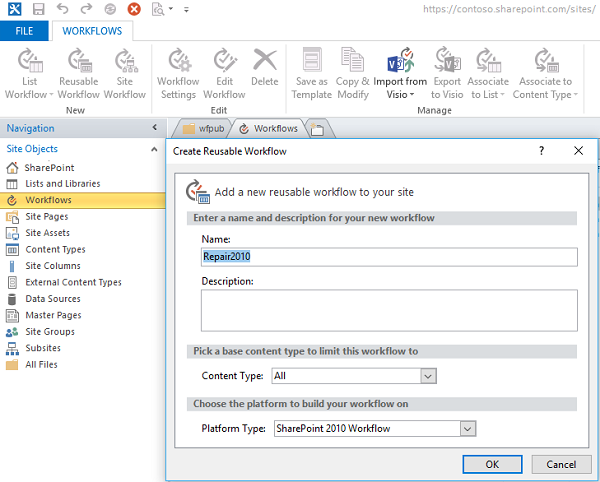Open Import from Visio
This screenshot has width=600, height=482.
pos(400,72)
